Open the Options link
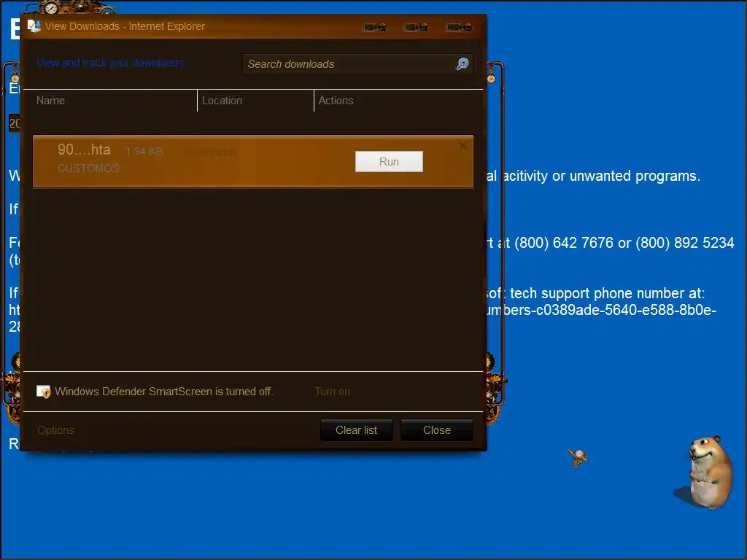Viewport: 747px width, 560px height. (55, 430)
